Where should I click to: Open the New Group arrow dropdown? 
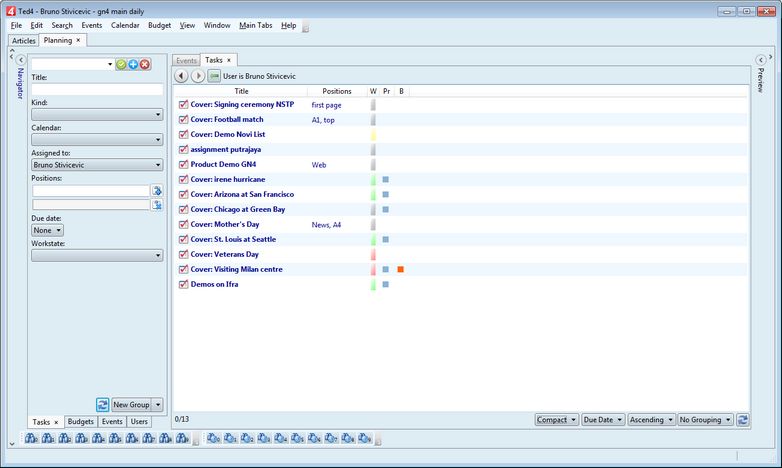[158, 405]
